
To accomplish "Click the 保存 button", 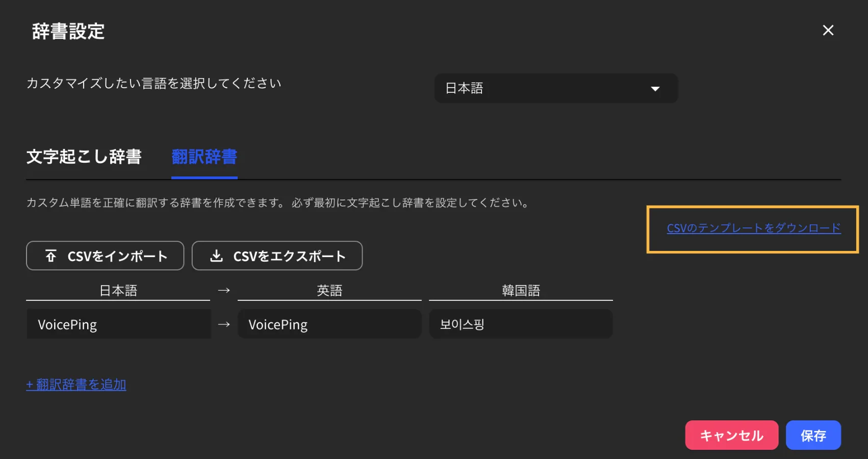I will click(813, 435).
